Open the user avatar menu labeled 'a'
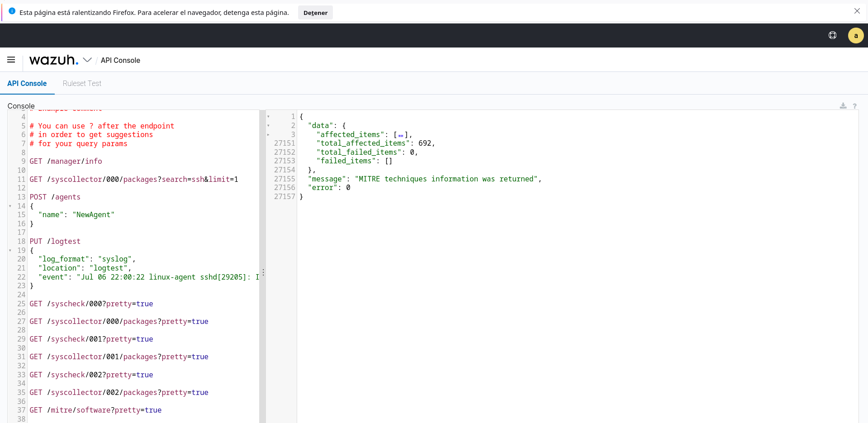This screenshot has height=423, width=868. pyautogui.click(x=856, y=35)
